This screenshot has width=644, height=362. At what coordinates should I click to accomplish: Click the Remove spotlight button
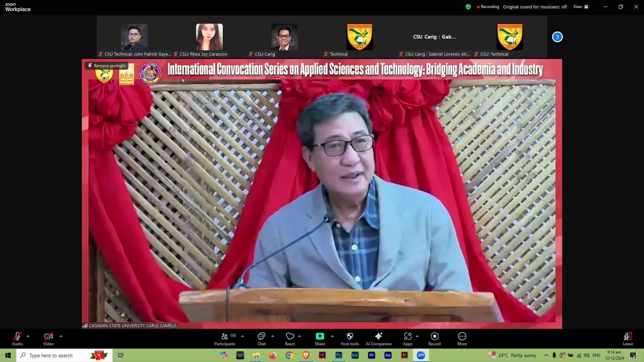pyautogui.click(x=107, y=66)
